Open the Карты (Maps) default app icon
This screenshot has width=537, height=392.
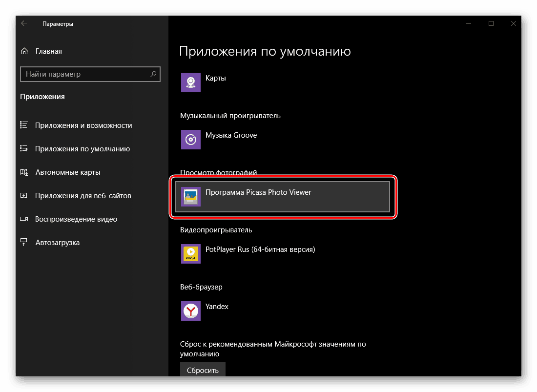coord(190,82)
